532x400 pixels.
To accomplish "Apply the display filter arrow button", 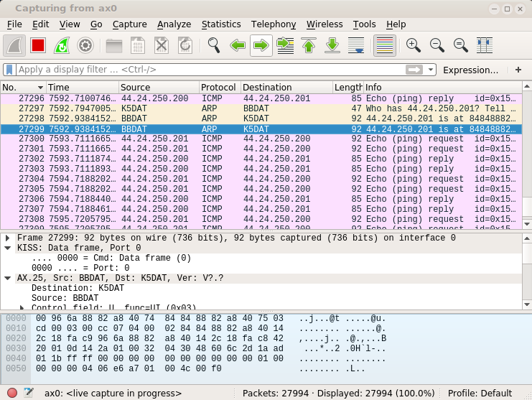I will tap(414, 70).
